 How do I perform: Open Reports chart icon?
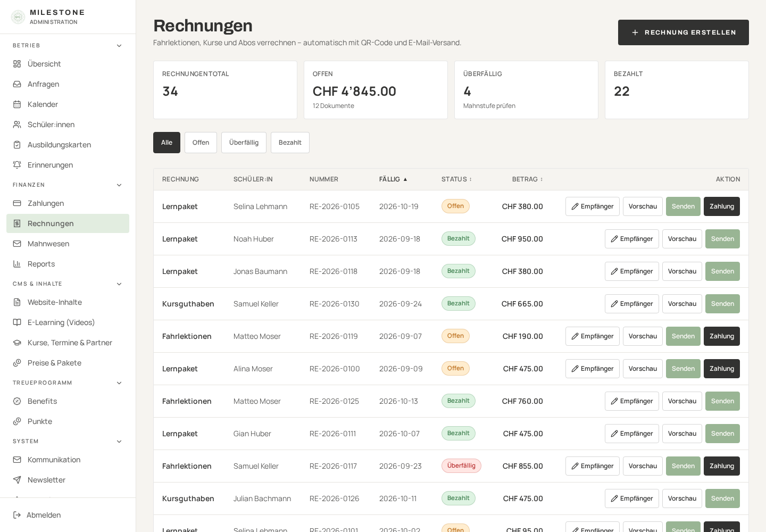point(17,264)
